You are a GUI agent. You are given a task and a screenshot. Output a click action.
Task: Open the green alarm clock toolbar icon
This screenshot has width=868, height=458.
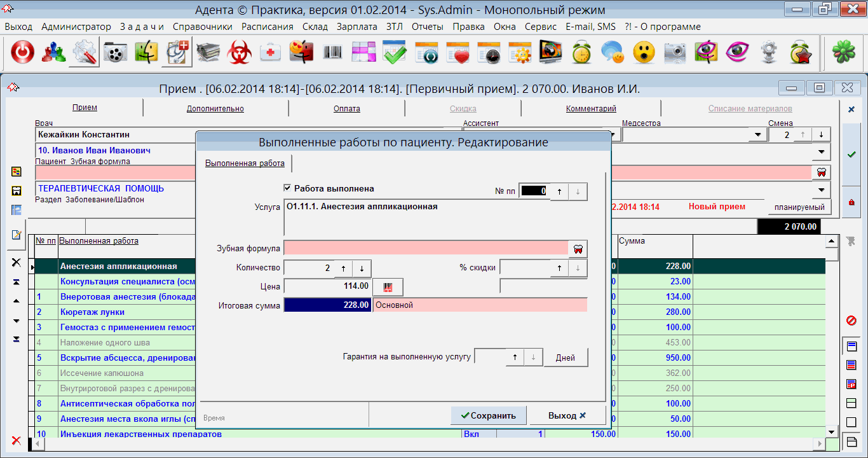[581, 52]
